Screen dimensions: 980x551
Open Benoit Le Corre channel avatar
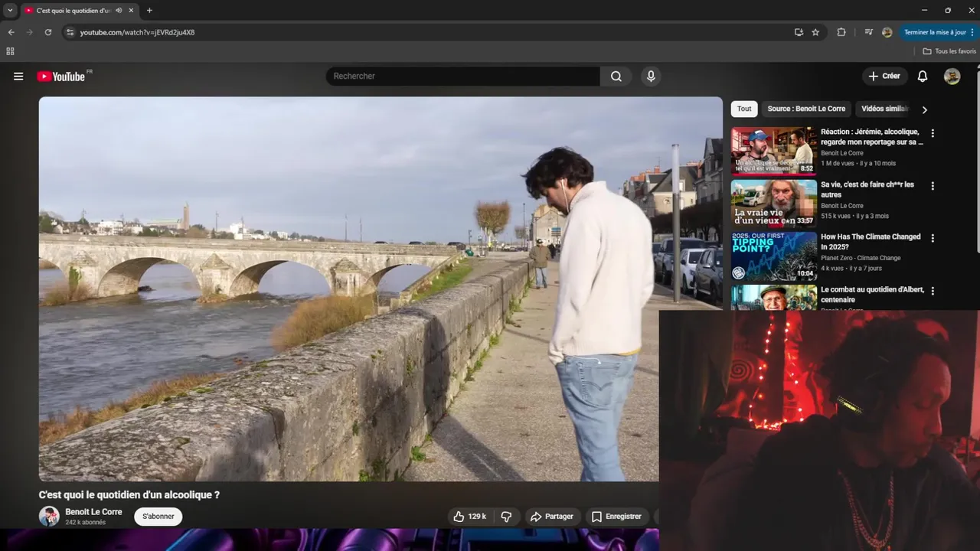49,517
